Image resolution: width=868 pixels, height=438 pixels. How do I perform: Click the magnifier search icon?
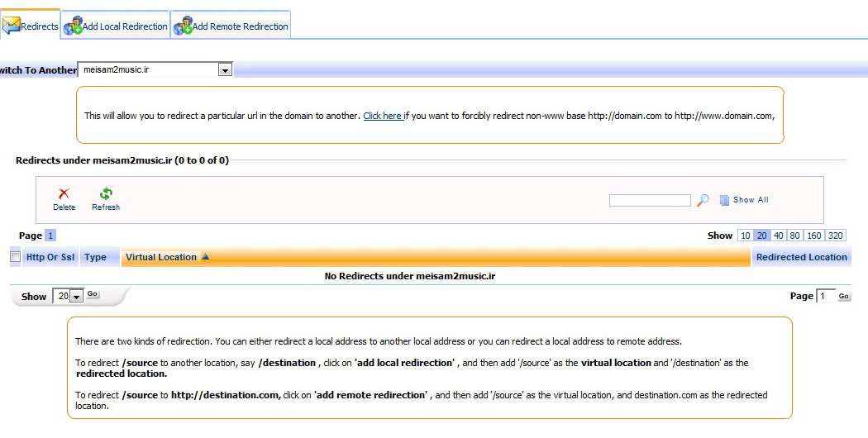click(x=703, y=200)
